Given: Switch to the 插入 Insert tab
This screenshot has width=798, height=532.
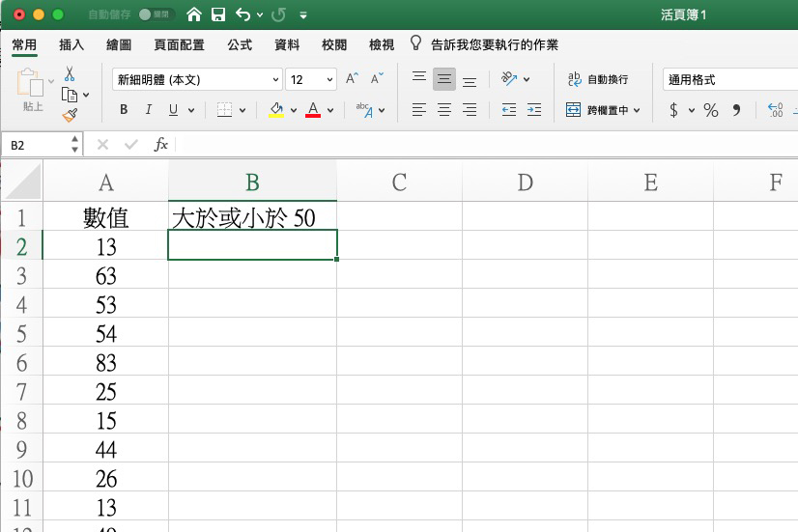Looking at the screenshot, I should click(71, 44).
